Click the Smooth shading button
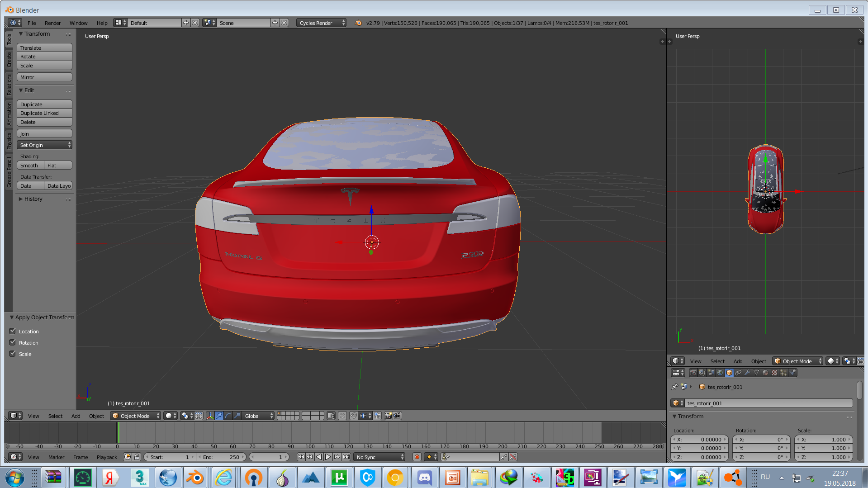The width and height of the screenshot is (868, 488). point(30,166)
